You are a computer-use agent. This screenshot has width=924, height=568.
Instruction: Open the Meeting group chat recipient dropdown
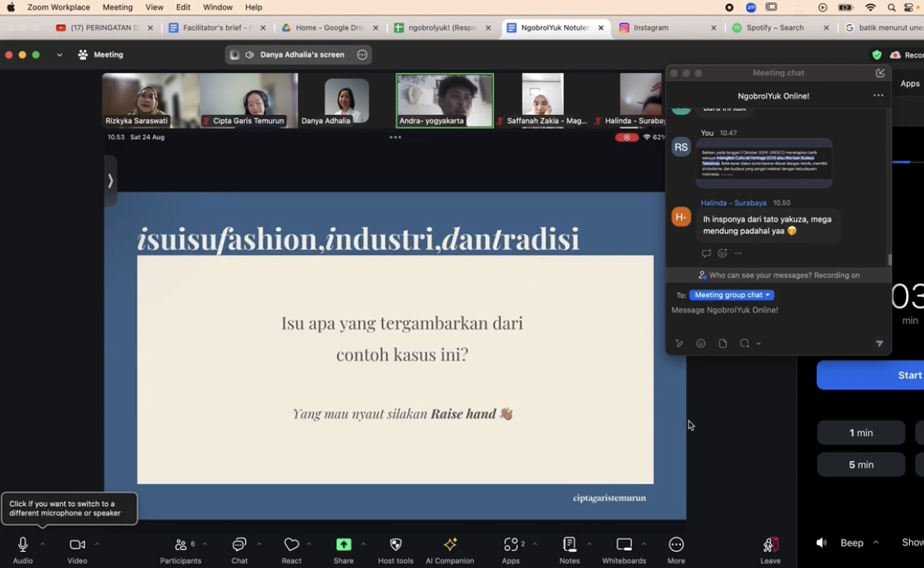click(x=731, y=295)
